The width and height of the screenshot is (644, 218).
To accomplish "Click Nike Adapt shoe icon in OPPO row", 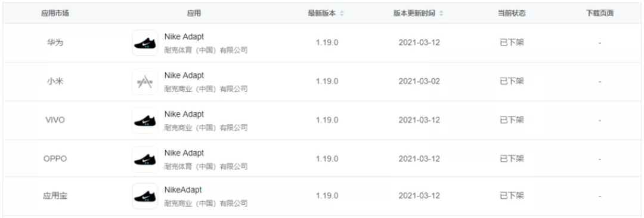I will pos(145,159).
